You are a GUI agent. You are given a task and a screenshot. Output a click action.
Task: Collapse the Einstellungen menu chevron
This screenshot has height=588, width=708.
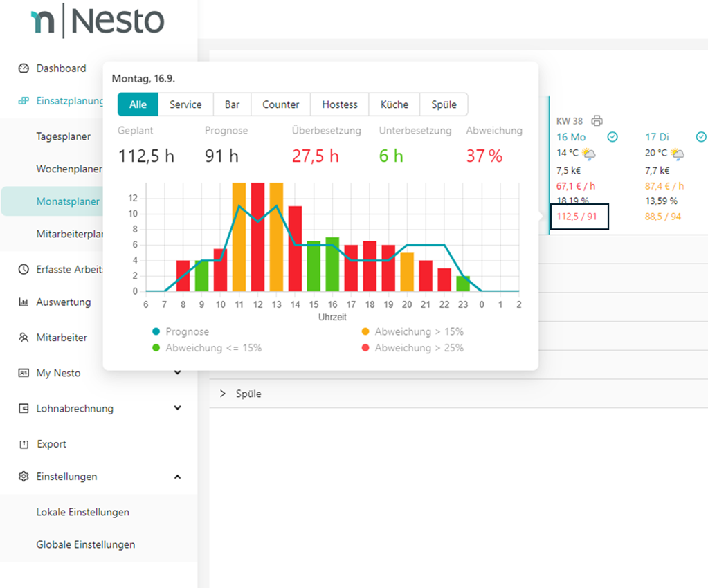178,477
